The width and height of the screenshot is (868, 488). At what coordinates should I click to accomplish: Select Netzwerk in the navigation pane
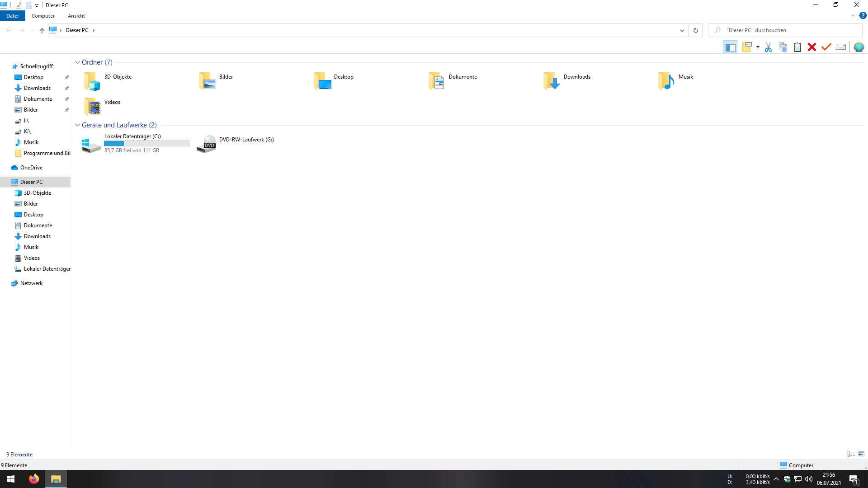coord(31,283)
